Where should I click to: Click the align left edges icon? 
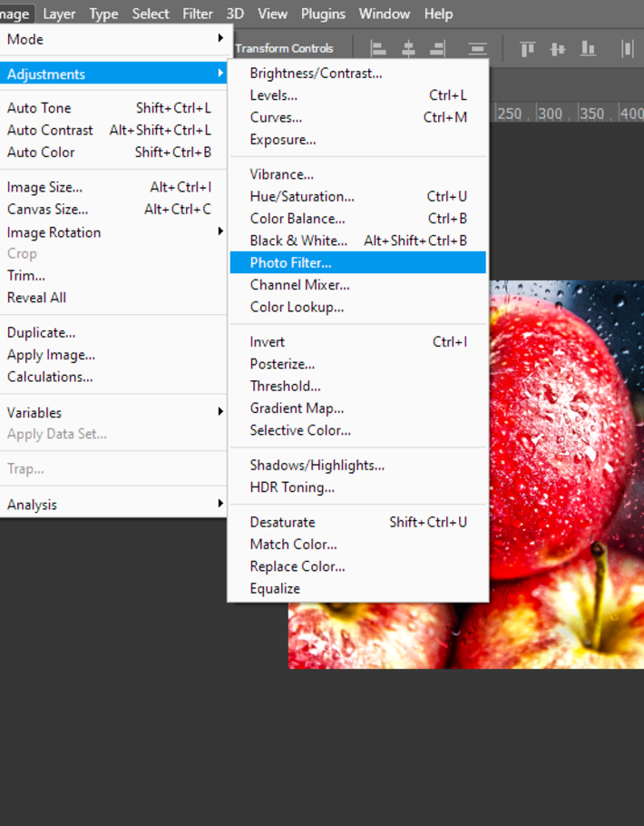(x=378, y=49)
